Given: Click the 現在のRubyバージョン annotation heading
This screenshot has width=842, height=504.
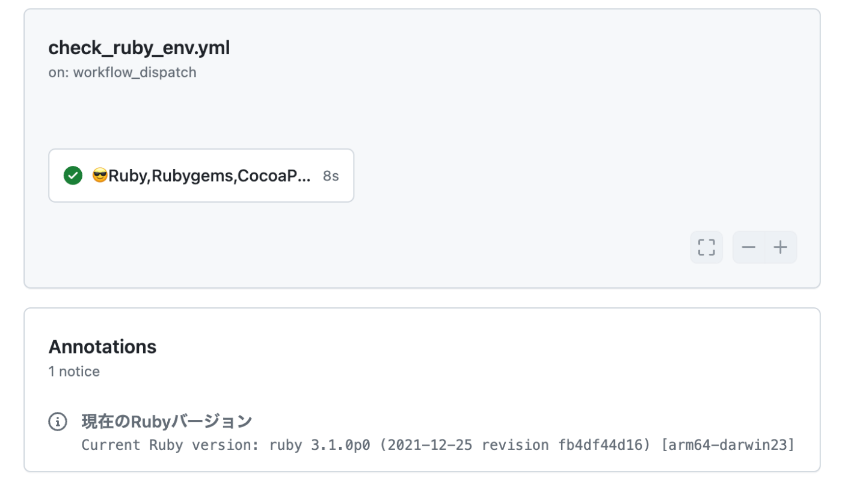Looking at the screenshot, I should (x=167, y=421).
